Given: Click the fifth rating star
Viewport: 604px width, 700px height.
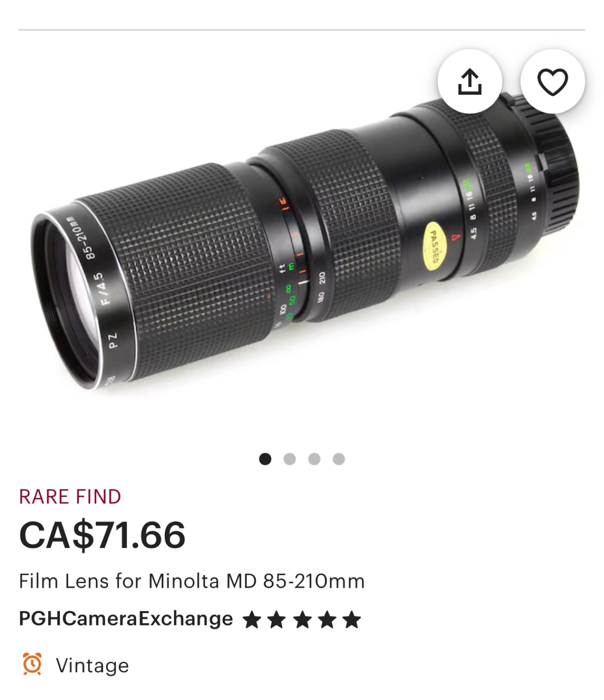Looking at the screenshot, I should [x=352, y=620].
